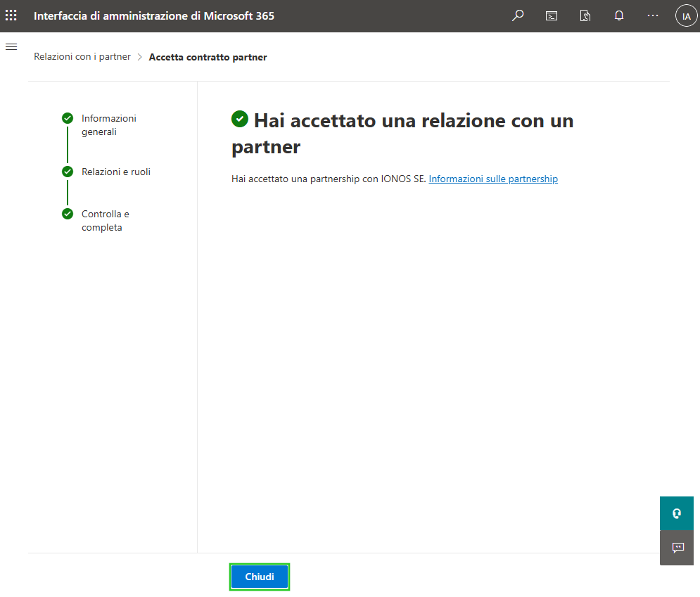Click the document download icon in header
Image resolution: width=700 pixels, height=597 pixels.
(585, 16)
